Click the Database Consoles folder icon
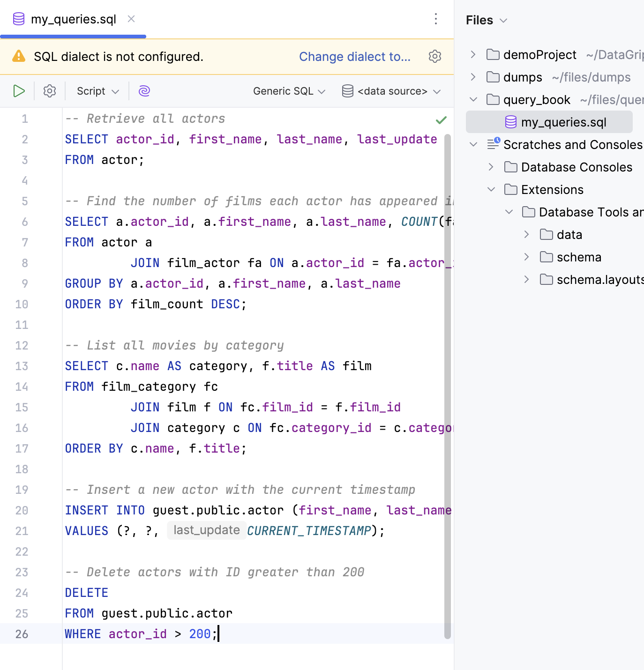The width and height of the screenshot is (644, 670). 510,167
